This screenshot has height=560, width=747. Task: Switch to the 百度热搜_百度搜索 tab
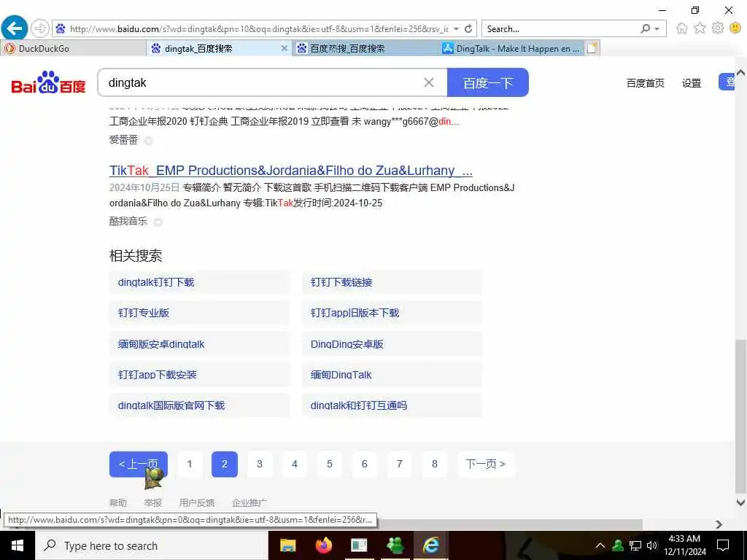click(365, 48)
